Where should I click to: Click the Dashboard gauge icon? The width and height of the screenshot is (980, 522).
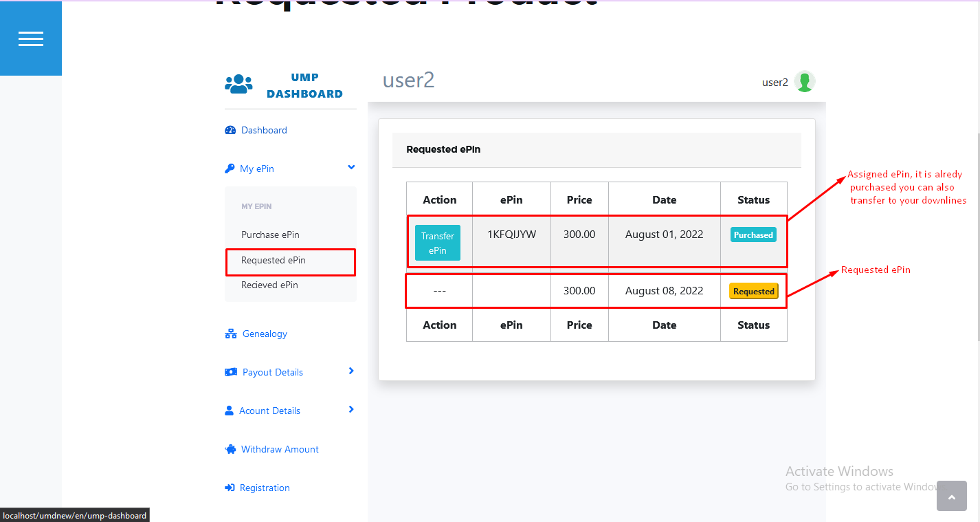point(231,131)
